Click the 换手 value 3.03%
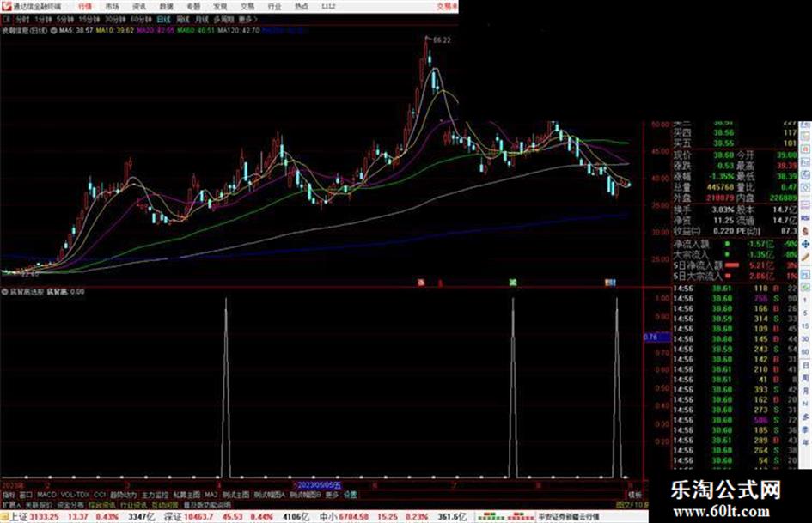Viewport: 812px width, 523px height. click(723, 210)
